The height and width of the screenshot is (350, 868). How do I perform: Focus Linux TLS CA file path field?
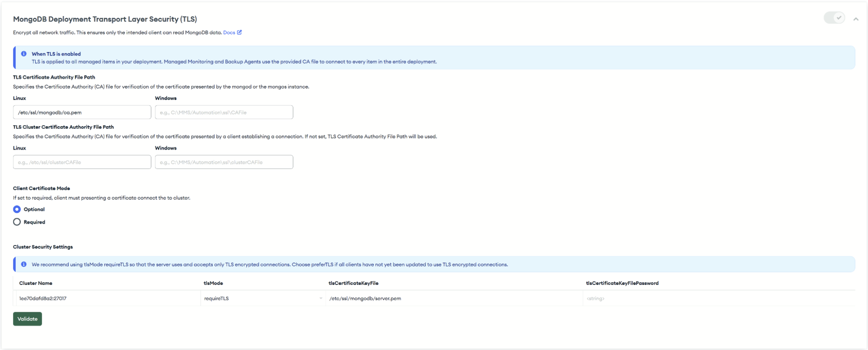tap(82, 112)
